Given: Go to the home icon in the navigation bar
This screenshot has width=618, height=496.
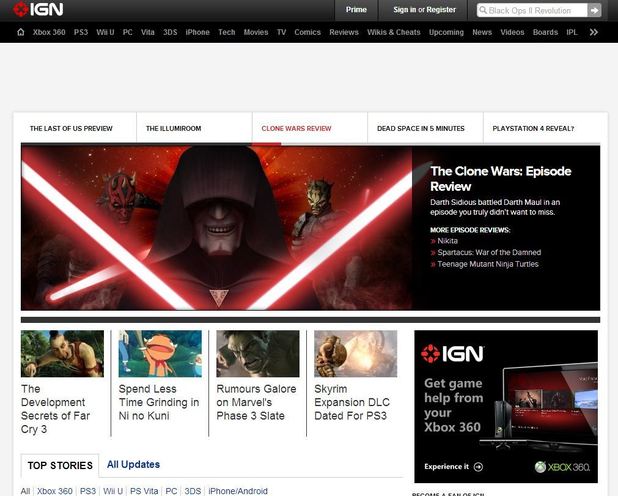Looking at the screenshot, I should pos(20,32).
